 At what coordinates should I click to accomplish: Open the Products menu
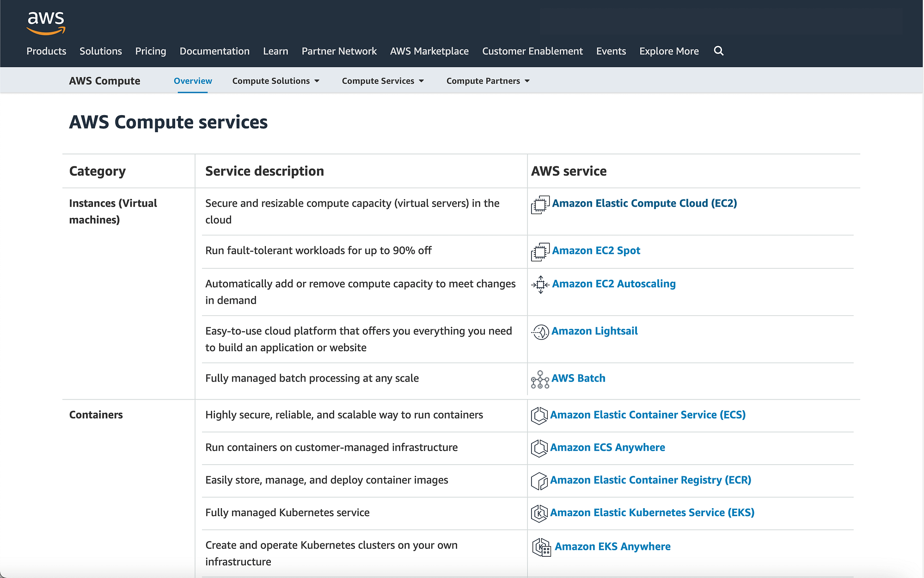point(46,51)
